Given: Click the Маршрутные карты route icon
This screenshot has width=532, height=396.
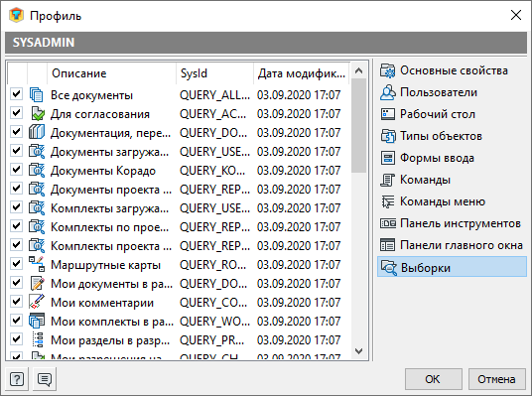Looking at the screenshot, I should [x=37, y=264].
